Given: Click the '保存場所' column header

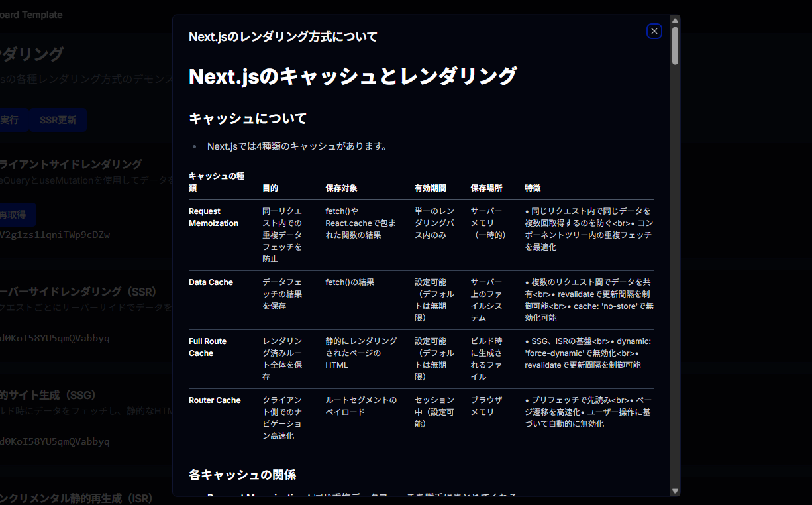Looking at the screenshot, I should 487,188.
